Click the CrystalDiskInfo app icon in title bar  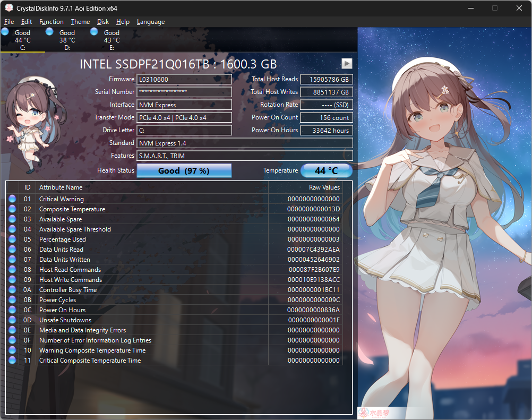click(x=9, y=8)
